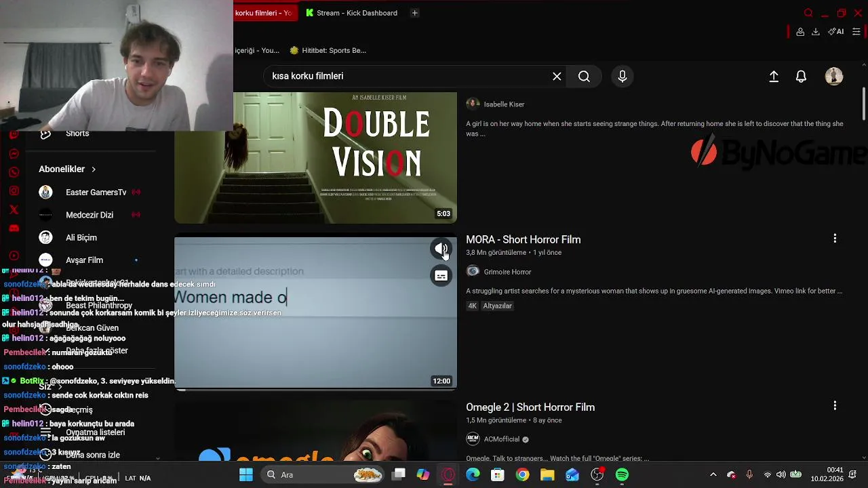Viewport: 868px width, 488px height.
Task: Open Medcezir Dizi subscription
Action: 90,215
